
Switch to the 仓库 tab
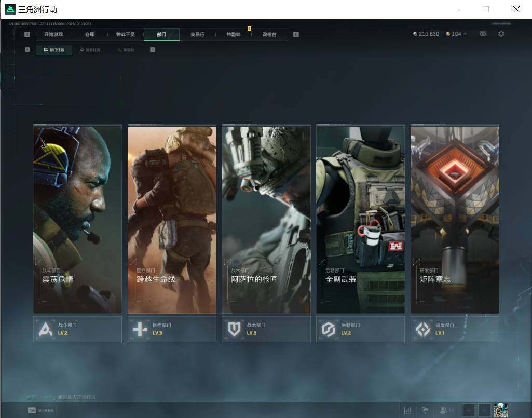tap(90, 34)
